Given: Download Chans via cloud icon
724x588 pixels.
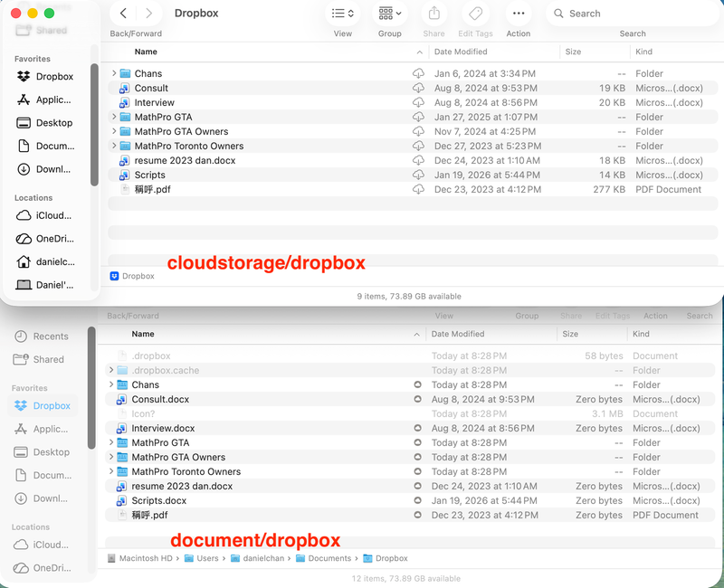Looking at the screenshot, I should pos(418,73).
